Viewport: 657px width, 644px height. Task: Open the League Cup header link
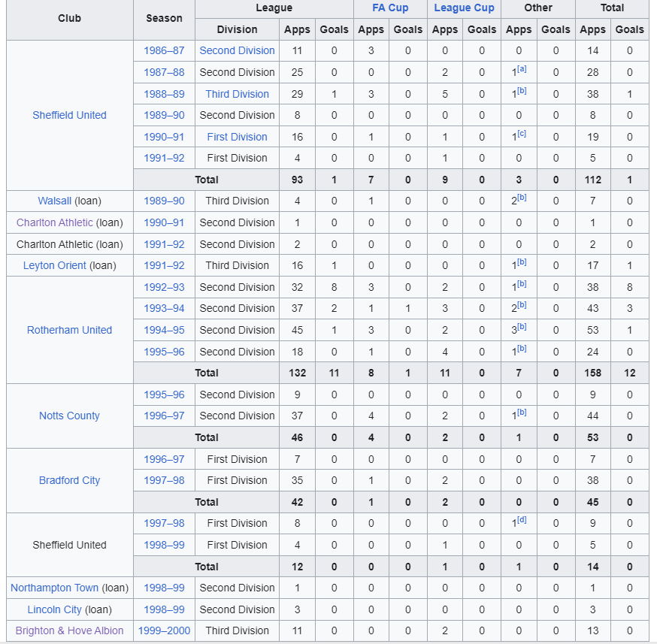point(464,8)
